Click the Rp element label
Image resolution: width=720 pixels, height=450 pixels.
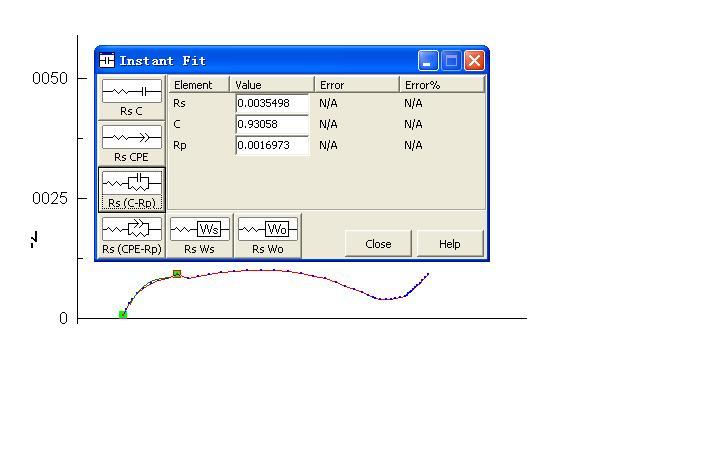[x=180, y=146]
